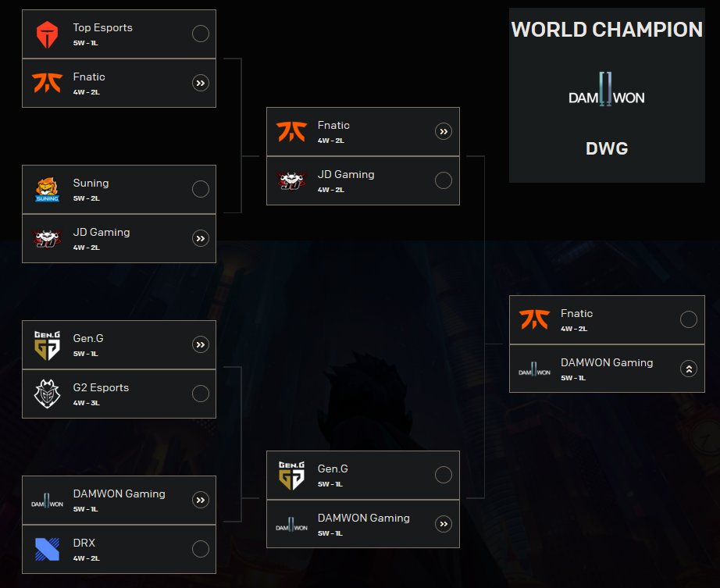The width and height of the screenshot is (720, 588).
Task: Click the Fnatic logo in the final match
Action: pos(534,319)
